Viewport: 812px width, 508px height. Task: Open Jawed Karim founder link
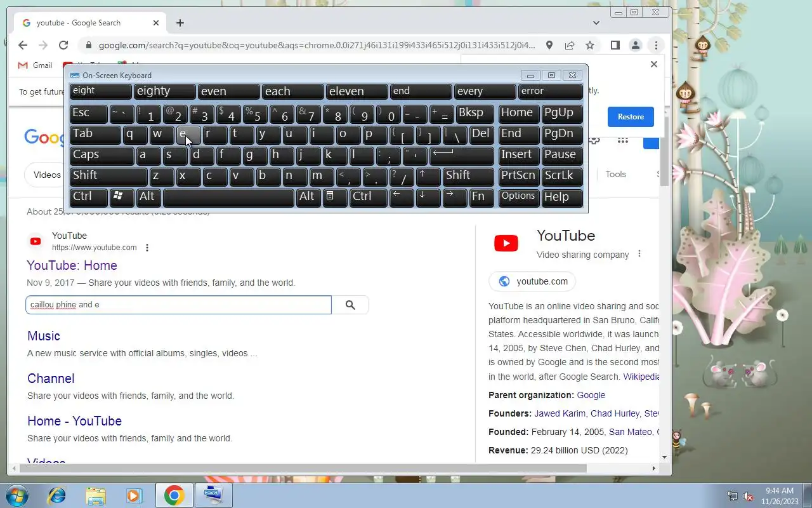point(561,413)
